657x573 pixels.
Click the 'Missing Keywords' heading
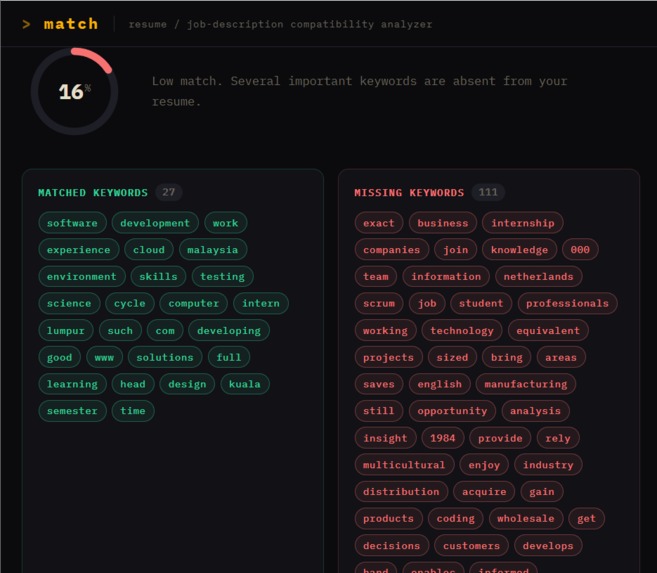click(x=409, y=193)
